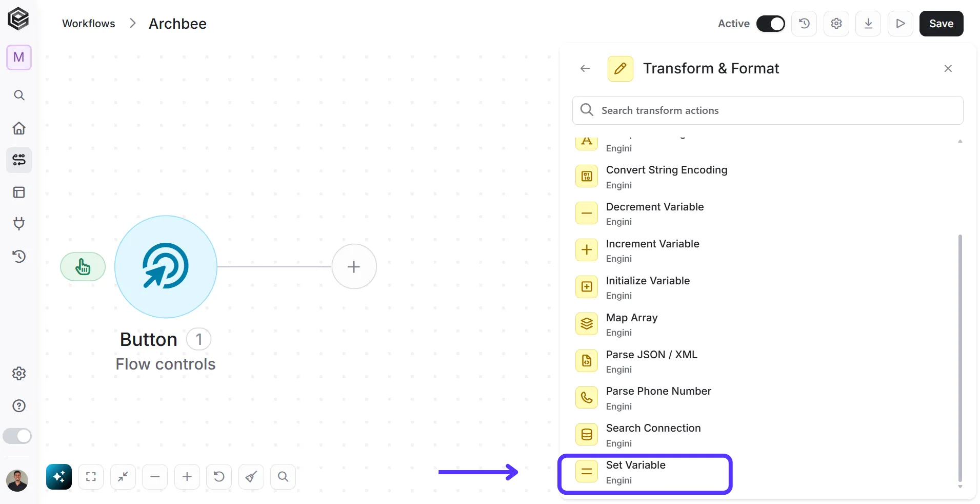Click the AI sparkle assistant button
This screenshot has width=980, height=504.
coord(59,477)
